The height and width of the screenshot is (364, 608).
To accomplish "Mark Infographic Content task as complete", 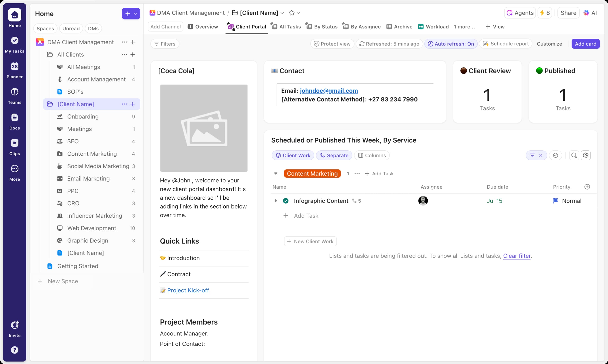I will [x=286, y=201].
